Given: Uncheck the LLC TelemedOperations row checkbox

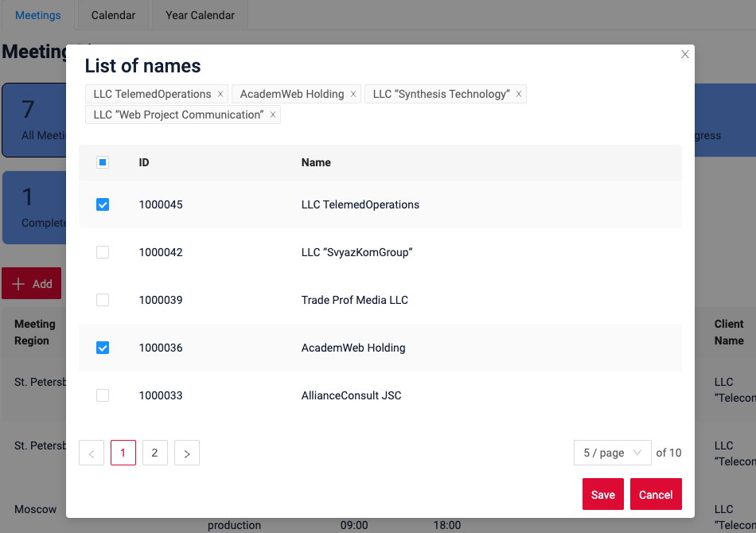Looking at the screenshot, I should 103,204.
